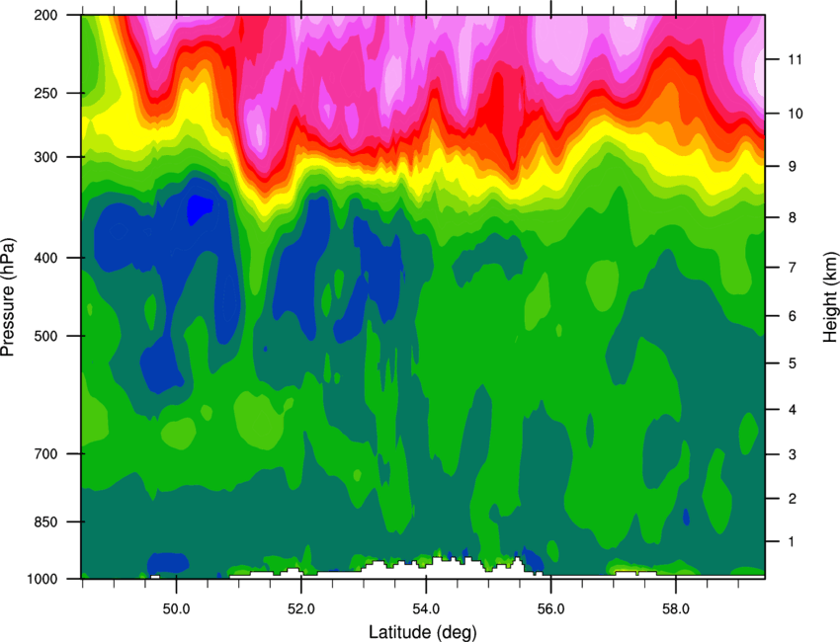Click the 'Height (km)' axis title
This screenshot has height=642, width=840.
[830, 297]
